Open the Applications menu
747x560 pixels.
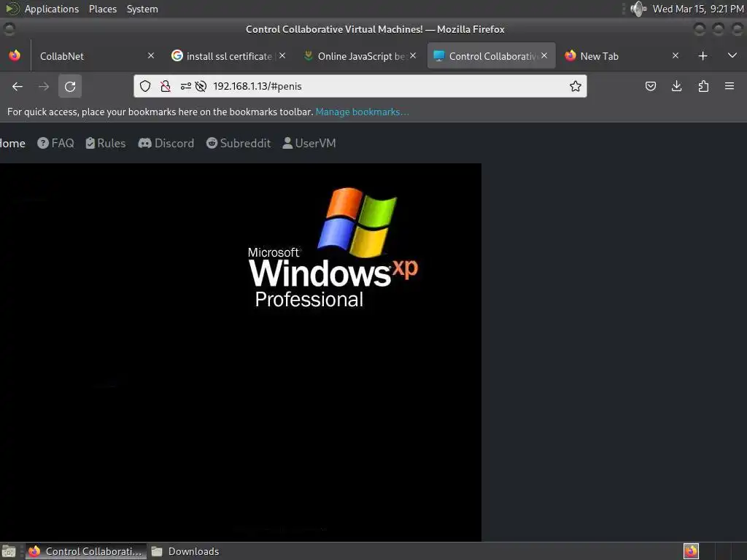point(52,9)
